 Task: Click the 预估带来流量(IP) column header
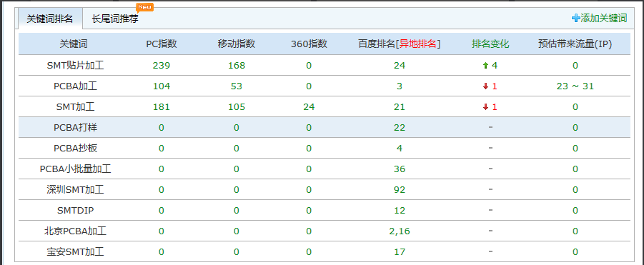tap(575, 44)
